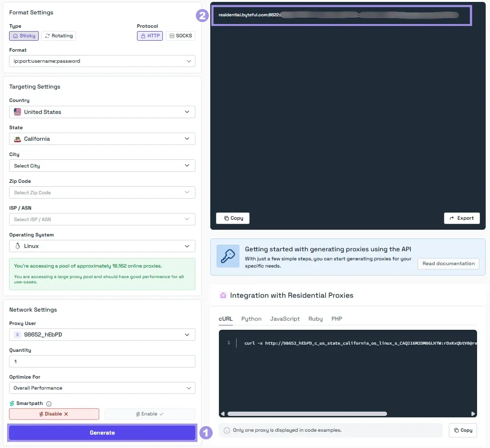Select the Rotating proxy type

pyautogui.click(x=59, y=35)
